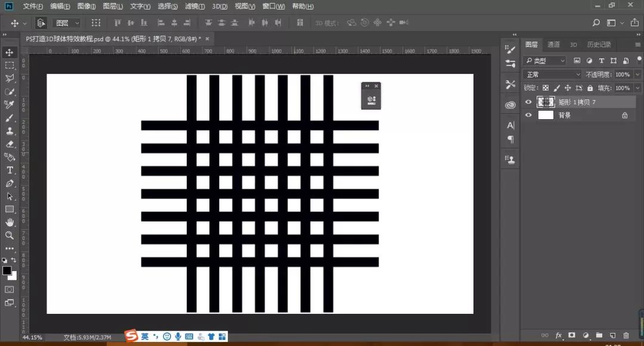Open the Character panel via A icon
Image resolution: width=644 pixels, height=346 pixels.
tap(510, 124)
